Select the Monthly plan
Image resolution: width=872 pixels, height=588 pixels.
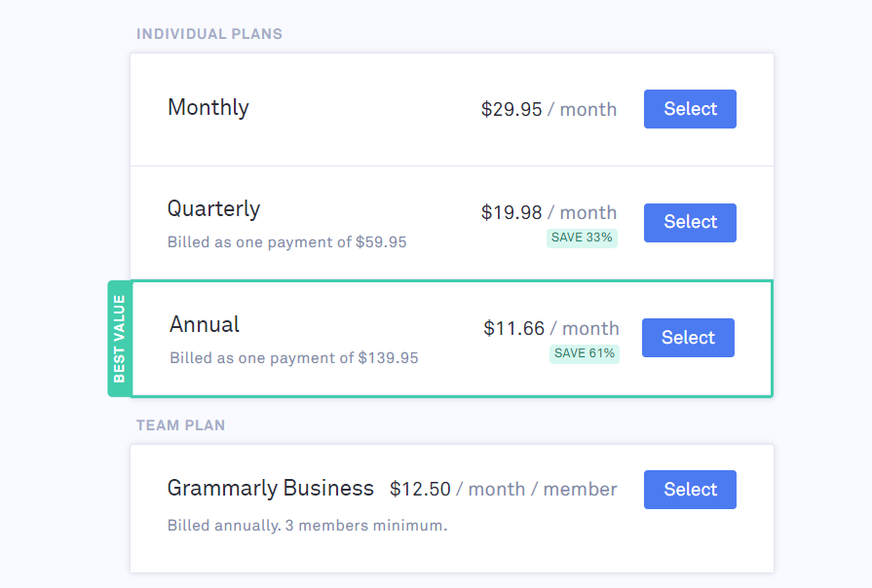pyautogui.click(x=690, y=109)
